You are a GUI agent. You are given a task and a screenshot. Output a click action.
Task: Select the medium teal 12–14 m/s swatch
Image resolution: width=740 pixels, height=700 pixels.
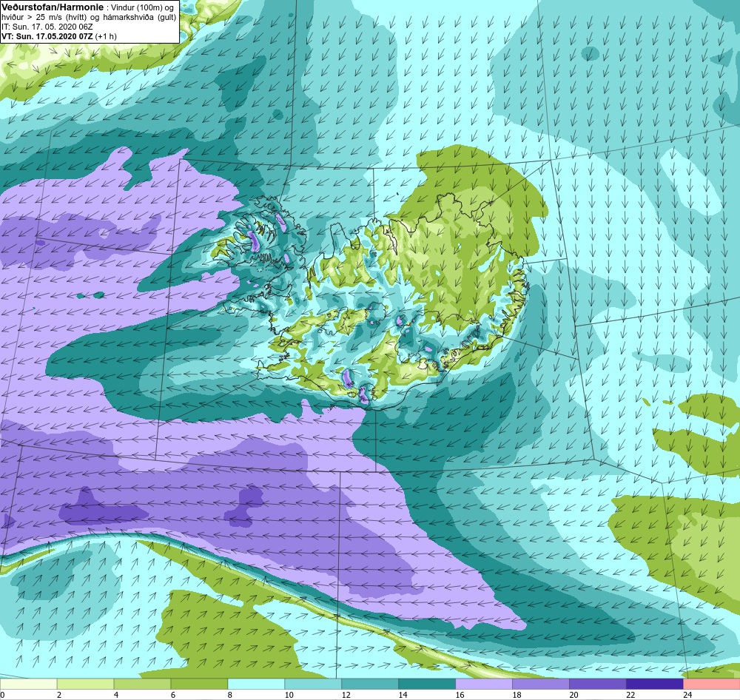(370, 684)
